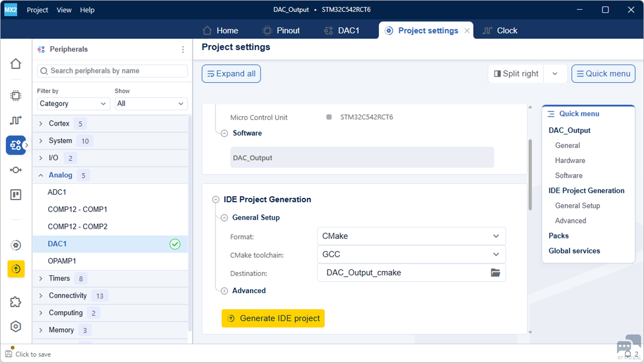Open the Peripherals panel three-dot menu
The height and width of the screenshot is (363, 644).
point(183,50)
